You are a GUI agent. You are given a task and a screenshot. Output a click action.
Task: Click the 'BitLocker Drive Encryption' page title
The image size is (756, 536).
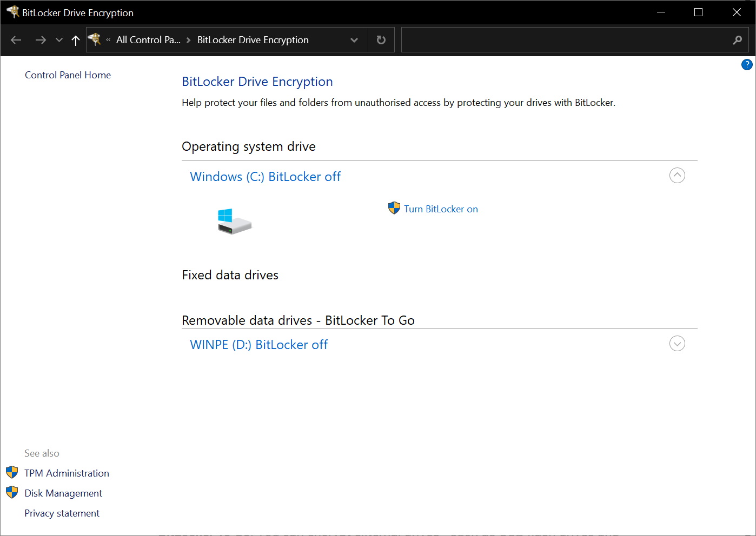click(x=257, y=82)
